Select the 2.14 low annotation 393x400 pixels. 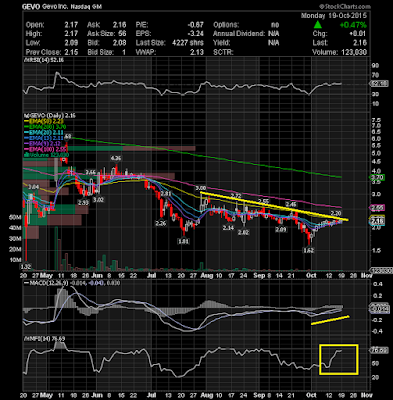point(228,228)
